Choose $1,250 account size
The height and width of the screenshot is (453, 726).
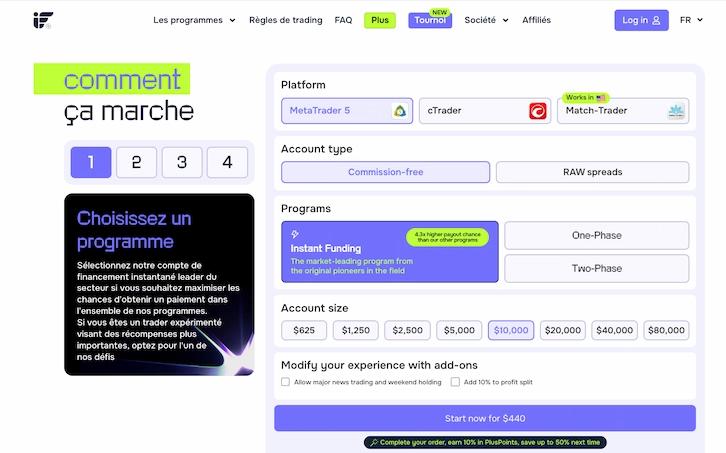pos(356,330)
